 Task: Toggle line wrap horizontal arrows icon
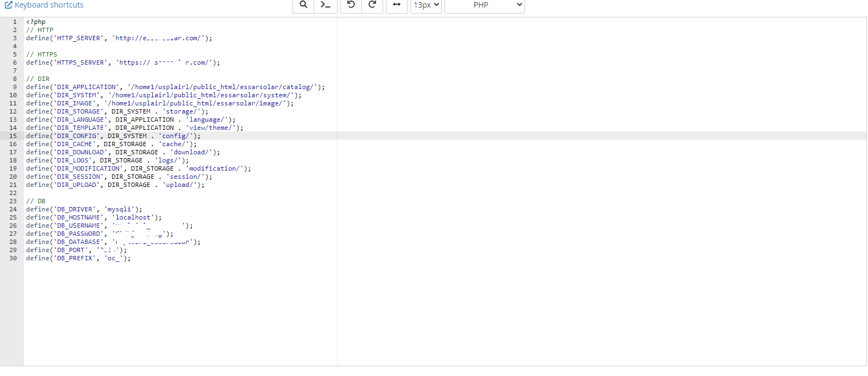397,5
